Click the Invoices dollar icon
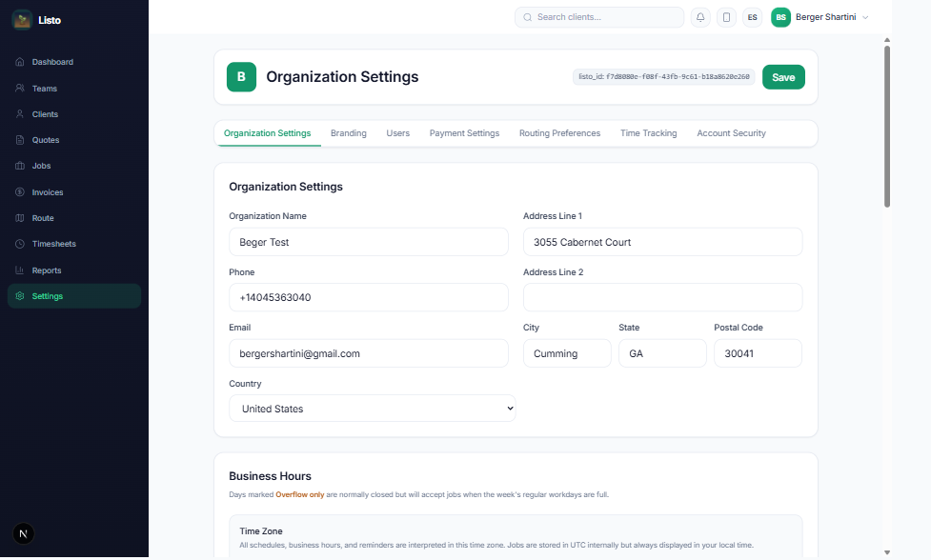 click(20, 192)
